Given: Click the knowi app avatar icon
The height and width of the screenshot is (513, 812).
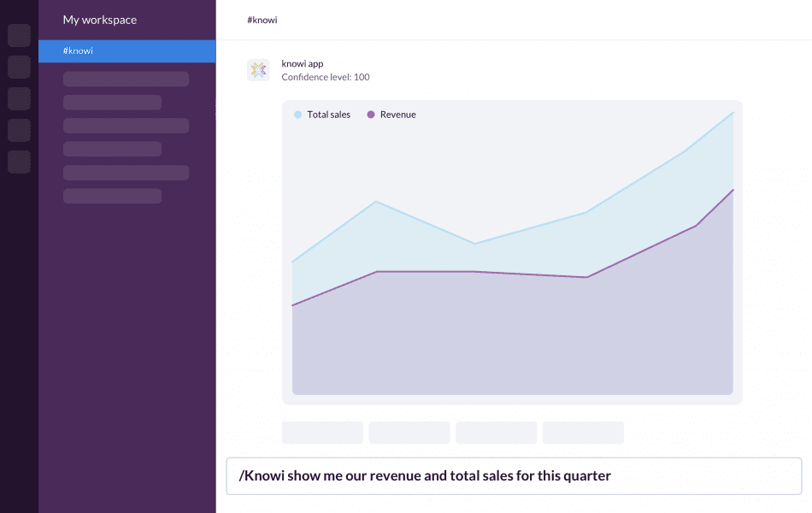Looking at the screenshot, I should click(257, 69).
